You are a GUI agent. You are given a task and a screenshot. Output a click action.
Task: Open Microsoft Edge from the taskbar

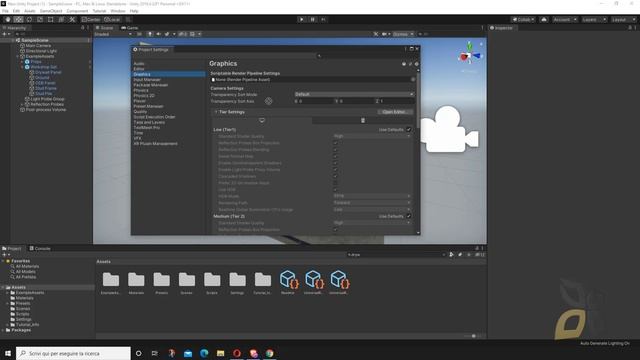[204, 353]
